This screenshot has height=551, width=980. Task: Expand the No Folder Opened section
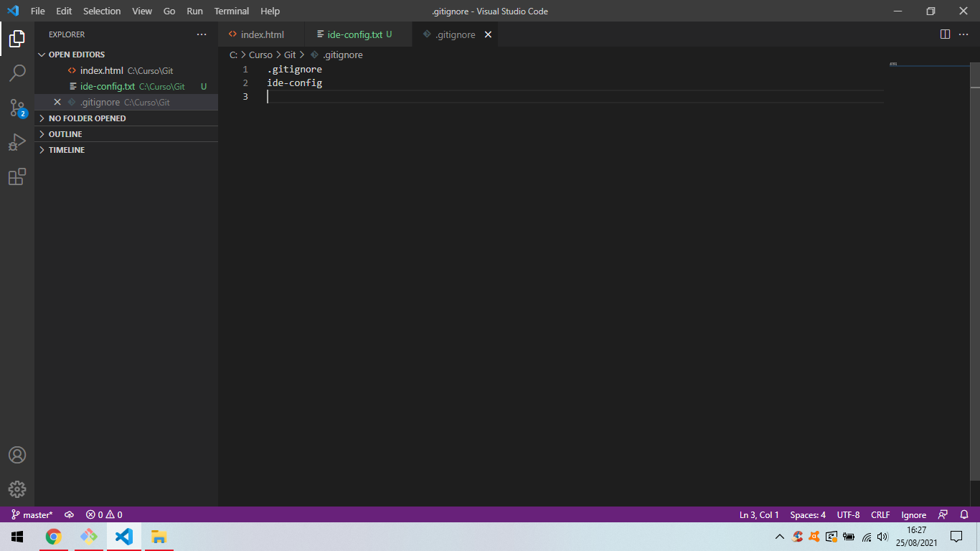126,118
